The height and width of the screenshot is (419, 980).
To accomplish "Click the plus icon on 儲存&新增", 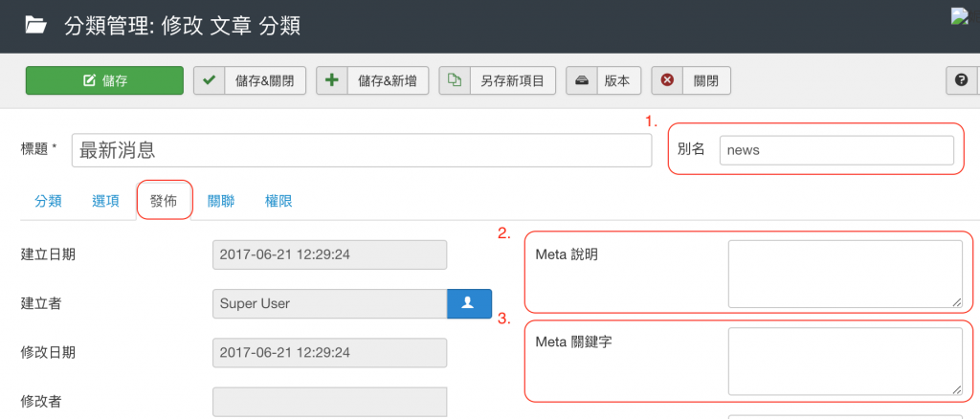I will coord(332,81).
